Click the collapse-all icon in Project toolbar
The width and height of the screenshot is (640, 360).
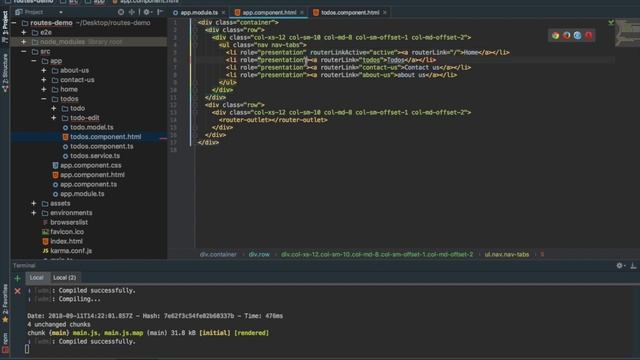tap(132, 12)
